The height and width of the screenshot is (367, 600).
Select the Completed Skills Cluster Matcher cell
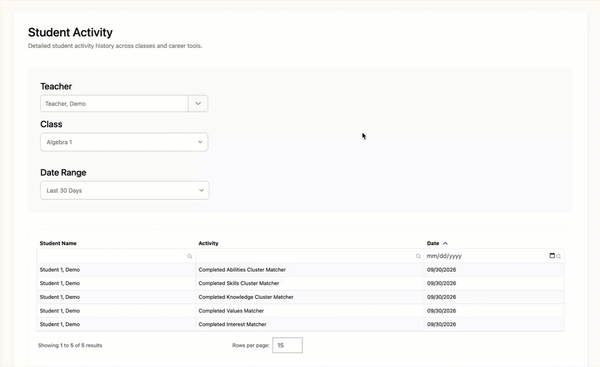[310, 283]
